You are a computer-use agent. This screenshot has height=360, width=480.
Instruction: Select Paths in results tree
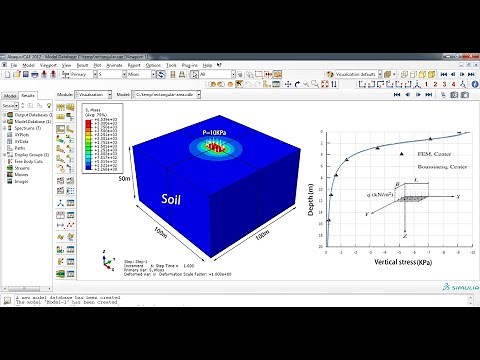[x=20, y=148]
